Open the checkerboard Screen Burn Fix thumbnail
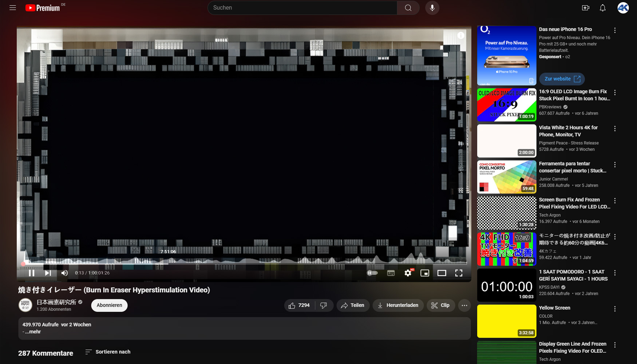The height and width of the screenshot is (364, 637). point(507,213)
